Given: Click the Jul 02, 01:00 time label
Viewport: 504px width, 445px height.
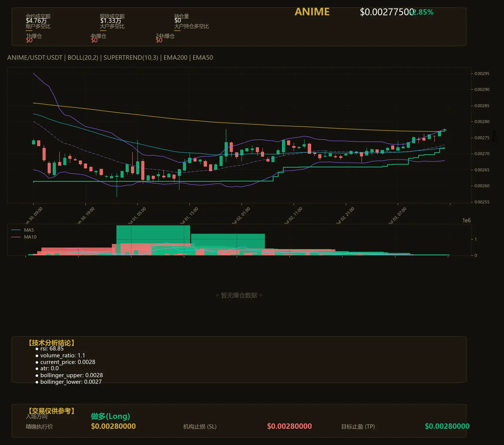Looking at the screenshot, I should (x=241, y=216).
